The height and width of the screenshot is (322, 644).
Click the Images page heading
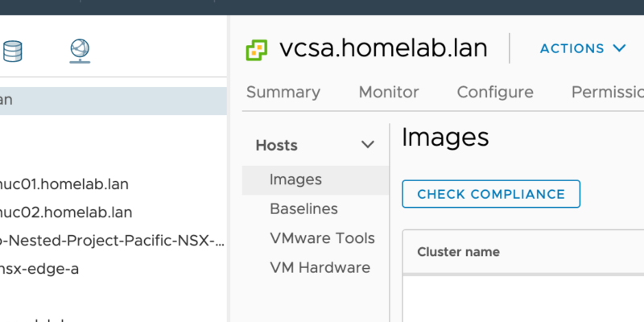(446, 138)
